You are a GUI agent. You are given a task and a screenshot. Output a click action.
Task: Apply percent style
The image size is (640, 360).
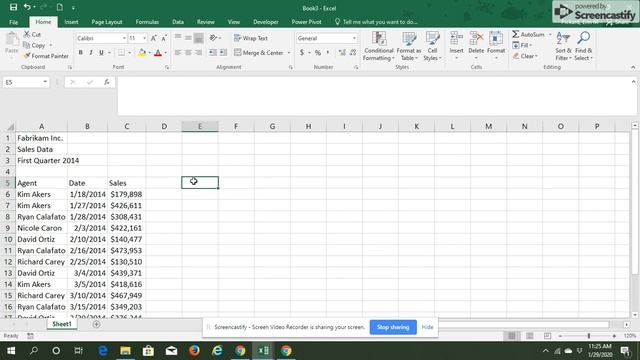[x=318, y=53]
